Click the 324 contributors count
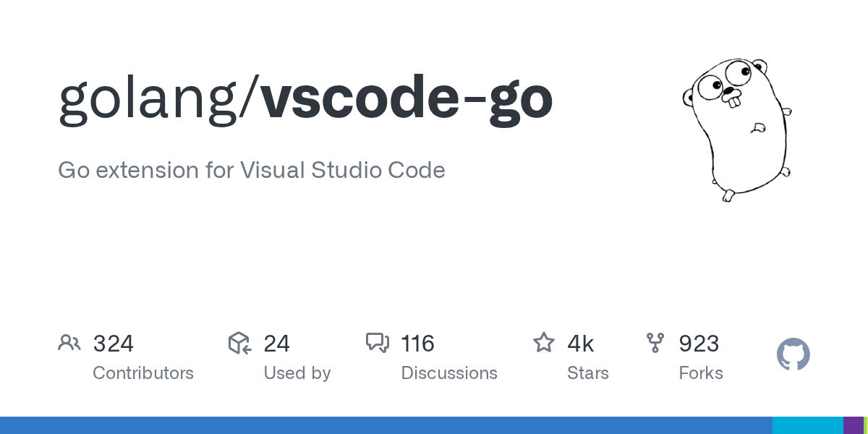This screenshot has height=434, width=868. coord(114,343)
